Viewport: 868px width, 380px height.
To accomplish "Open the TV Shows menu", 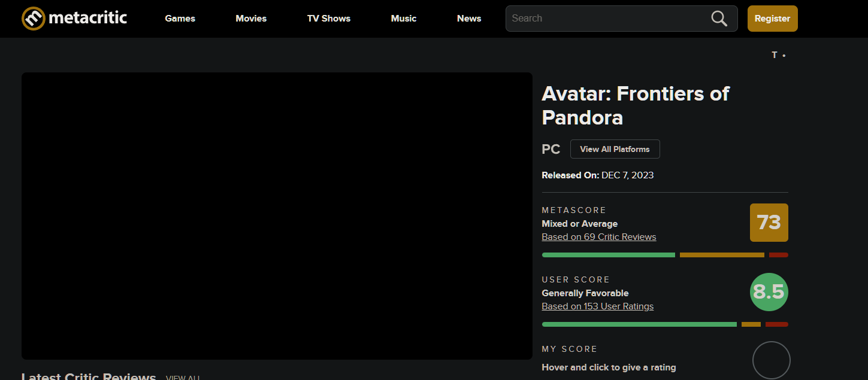I will pos(329,19).
